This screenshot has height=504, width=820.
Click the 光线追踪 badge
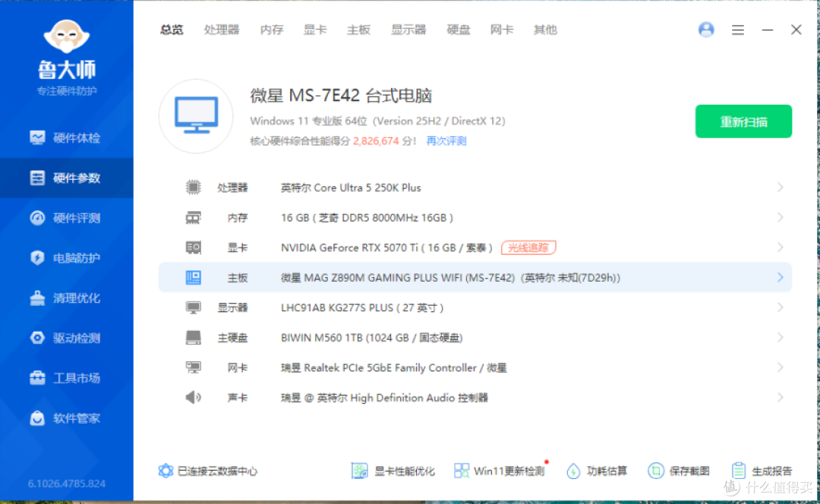point(528,247)
